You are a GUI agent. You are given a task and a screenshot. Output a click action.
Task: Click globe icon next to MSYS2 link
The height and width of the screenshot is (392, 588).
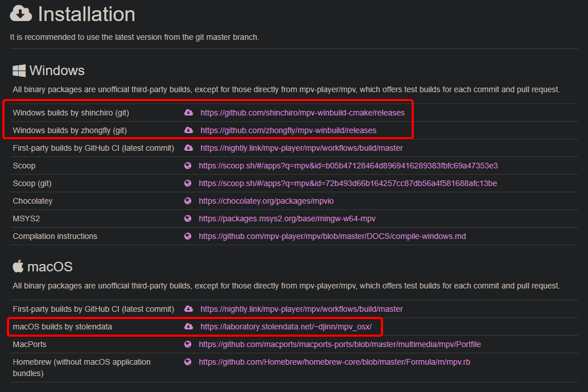pos(188,218)
